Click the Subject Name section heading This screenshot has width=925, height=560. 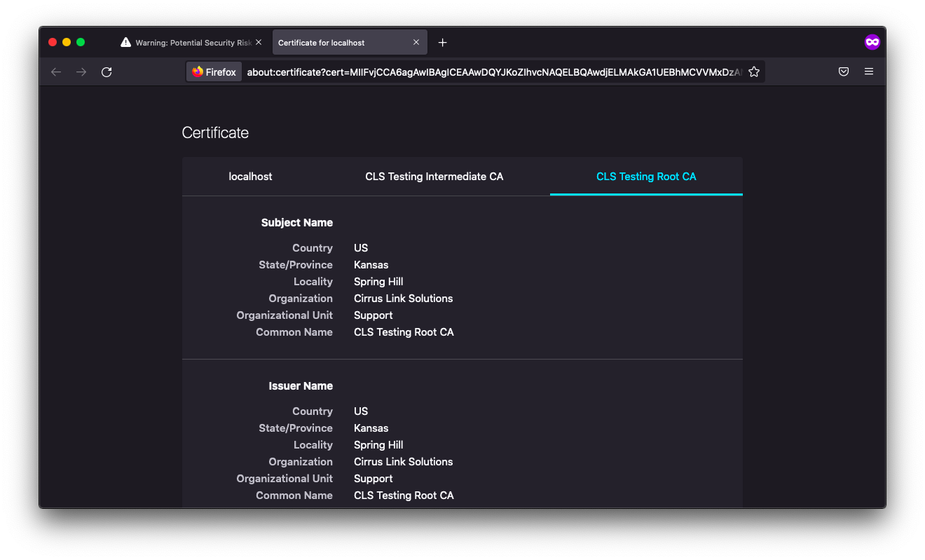[x=297, y=223]
